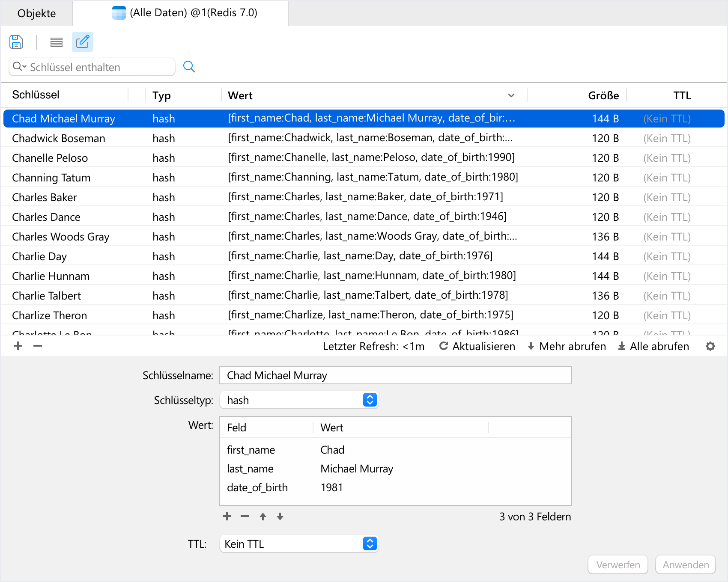The height and width of the screenshot is (582, 728).
Task: Switch to list view icon
Action: 56,42
